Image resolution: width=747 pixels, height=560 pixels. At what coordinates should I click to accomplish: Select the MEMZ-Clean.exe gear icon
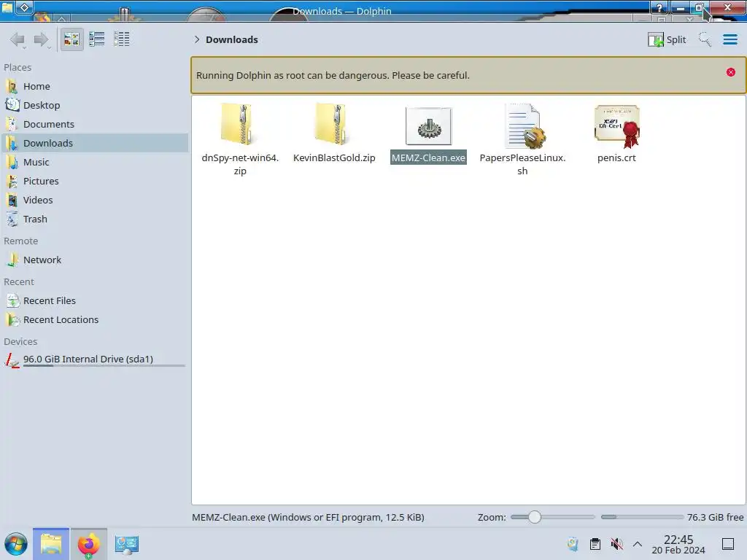(x=428, y=126)
